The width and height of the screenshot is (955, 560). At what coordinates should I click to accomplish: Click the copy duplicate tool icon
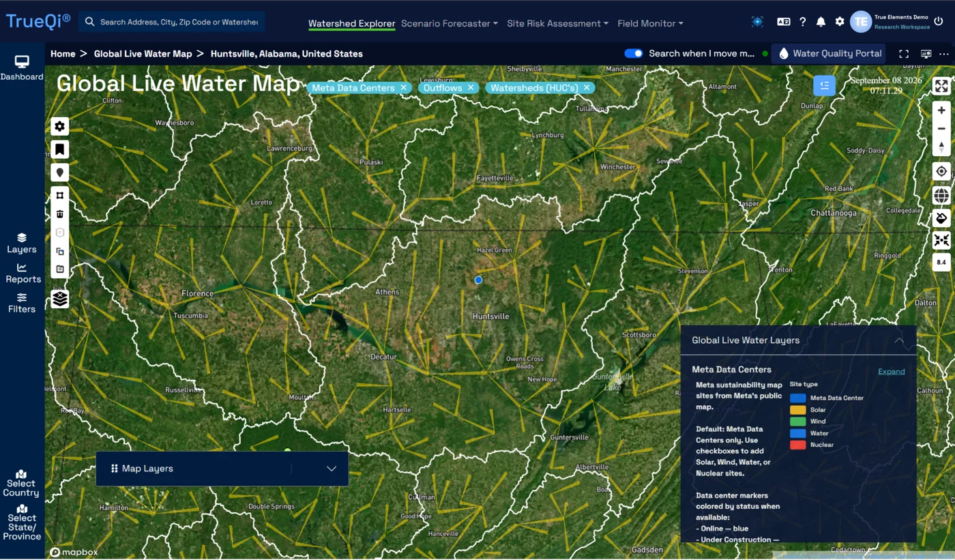tap(60, 251)
